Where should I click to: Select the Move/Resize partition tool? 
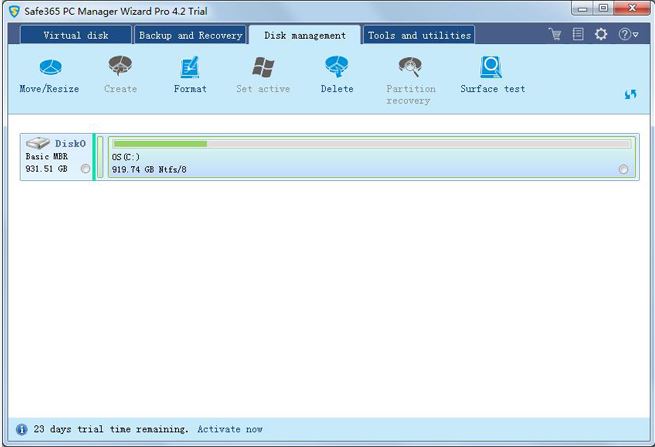(49, 75)
